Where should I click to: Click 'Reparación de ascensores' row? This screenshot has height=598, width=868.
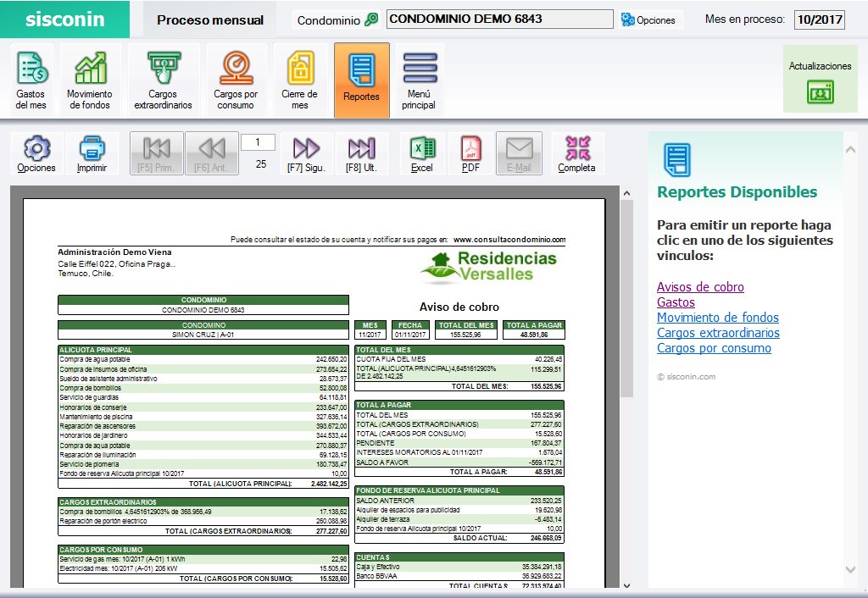[x=203, y=426]
